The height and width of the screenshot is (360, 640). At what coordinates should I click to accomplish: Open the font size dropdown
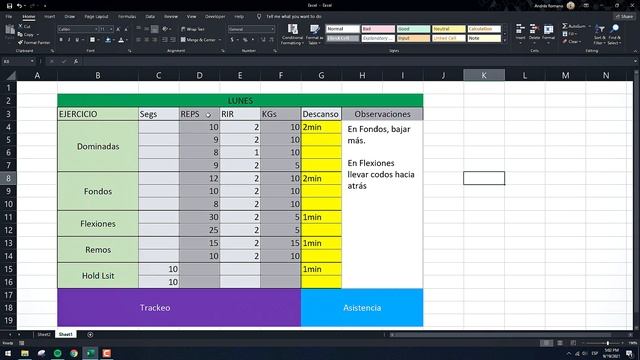pyautogui.click(x=111, y=29)
